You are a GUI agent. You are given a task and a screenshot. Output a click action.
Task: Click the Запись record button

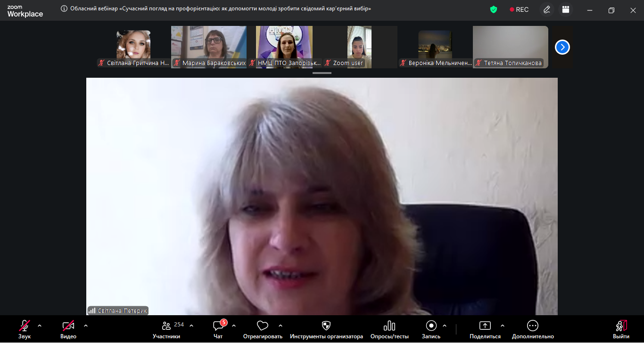click(x=431, y=329)
